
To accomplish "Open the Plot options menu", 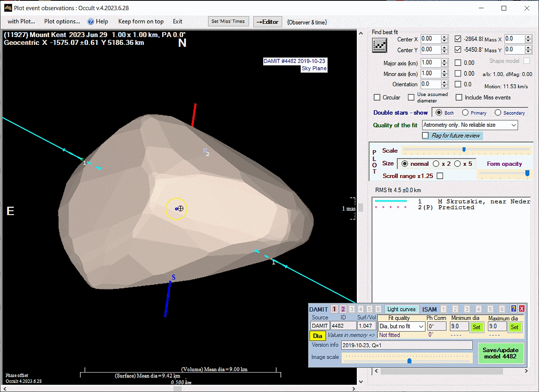I will pyautogui.click(x=62, y=21).
